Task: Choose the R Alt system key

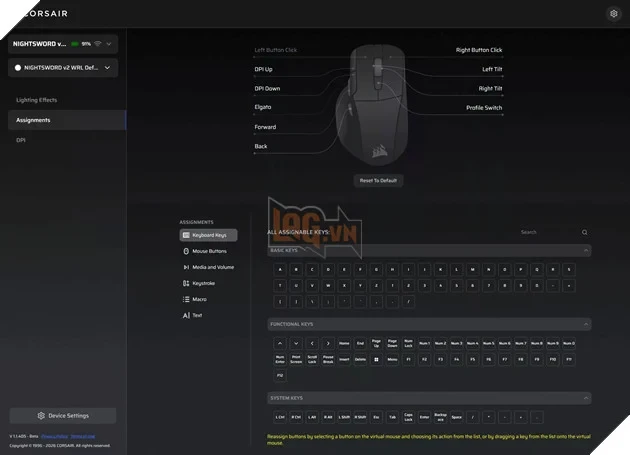Action: (x=328, y=418)
